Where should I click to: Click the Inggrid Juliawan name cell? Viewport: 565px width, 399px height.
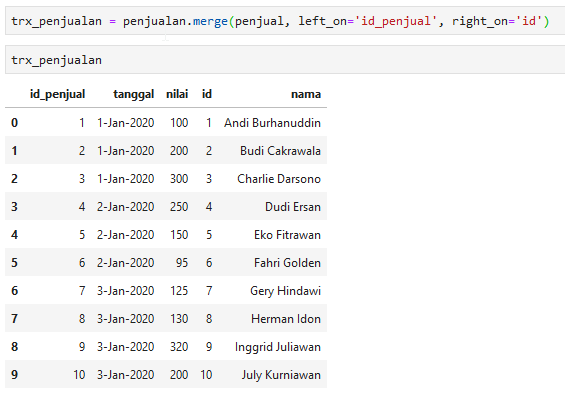(x=278, y=347)
